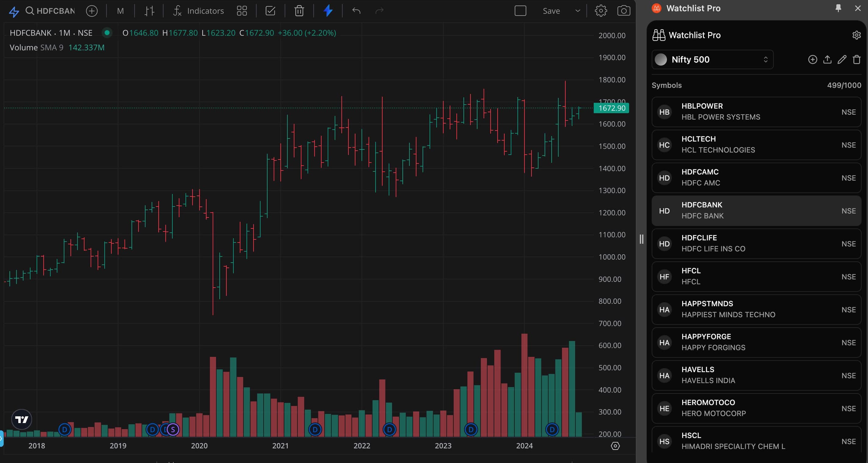Select HDFCAMC in the watchlist
Screen dimensions: 868x463
coord(756,178)
